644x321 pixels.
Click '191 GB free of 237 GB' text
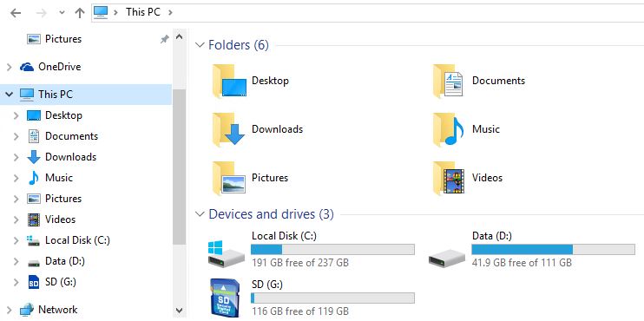pyautogui.click(x=300, y=262)
